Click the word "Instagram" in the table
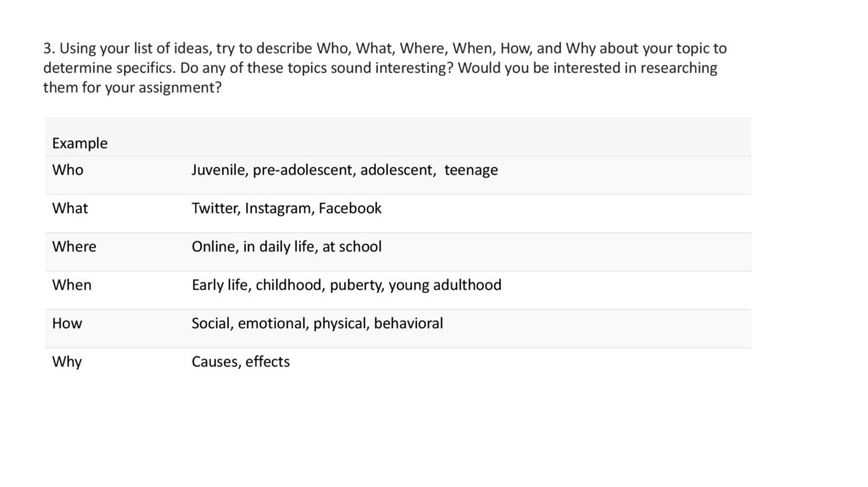 pyautogui.click(x=278, y=208)
